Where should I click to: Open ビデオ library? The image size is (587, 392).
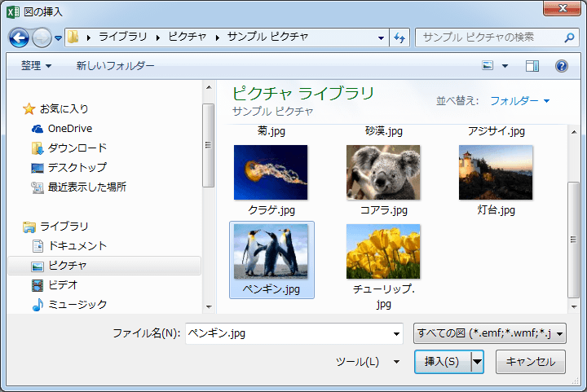pos(63,285)
